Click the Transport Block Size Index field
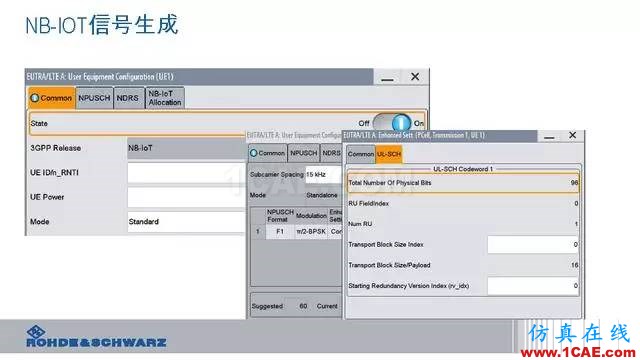This screenshot has height=360, width=640. point(533,244)
